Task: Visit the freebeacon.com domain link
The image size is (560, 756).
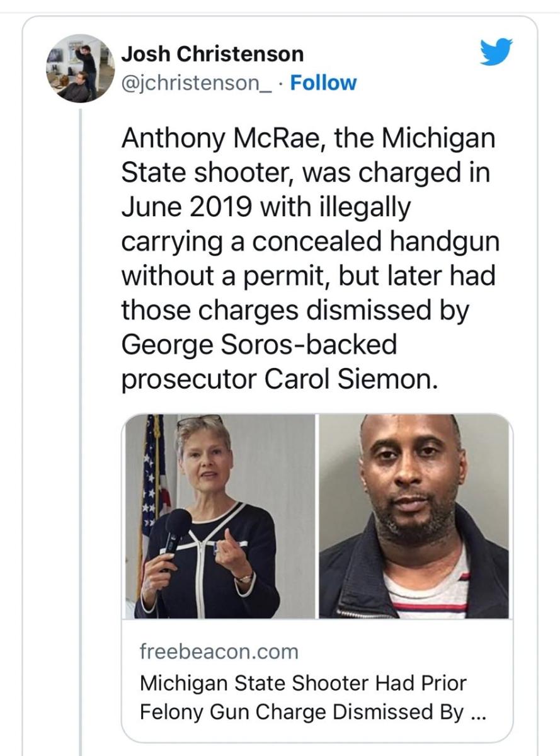Action: 219,652
